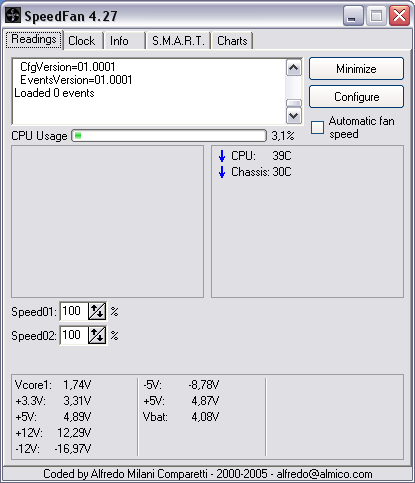
Task: Click the -12V -16,97V voltage reading
Action: [x=53, y=449]
